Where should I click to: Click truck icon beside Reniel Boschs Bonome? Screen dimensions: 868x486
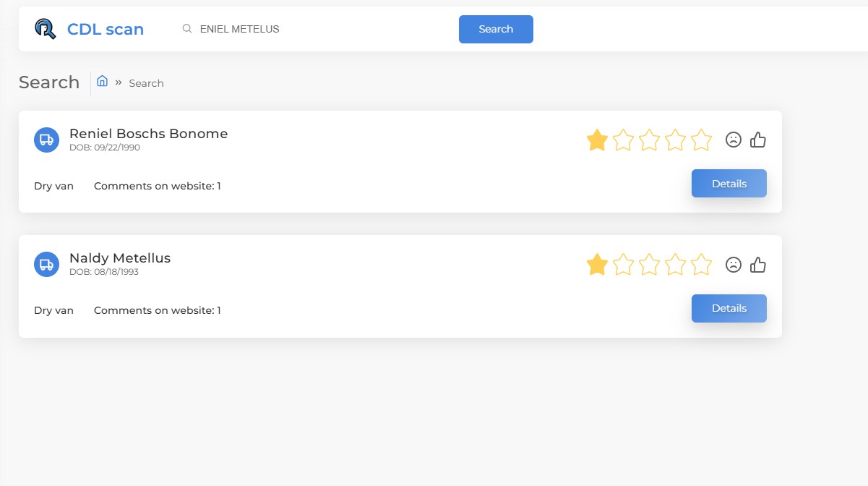click(46, 140)
